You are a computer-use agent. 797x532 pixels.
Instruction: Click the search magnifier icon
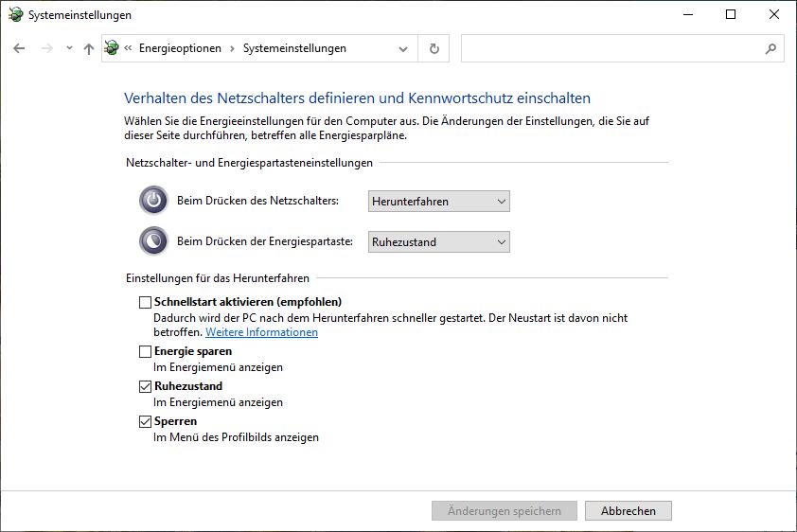click(770, 49)
